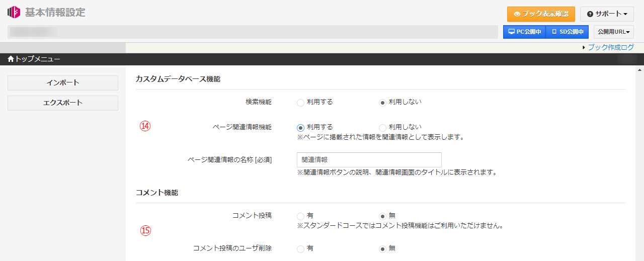The image size is (644, 261).
Task: Select 利用する for 検索機能
Action: point(300,103)
